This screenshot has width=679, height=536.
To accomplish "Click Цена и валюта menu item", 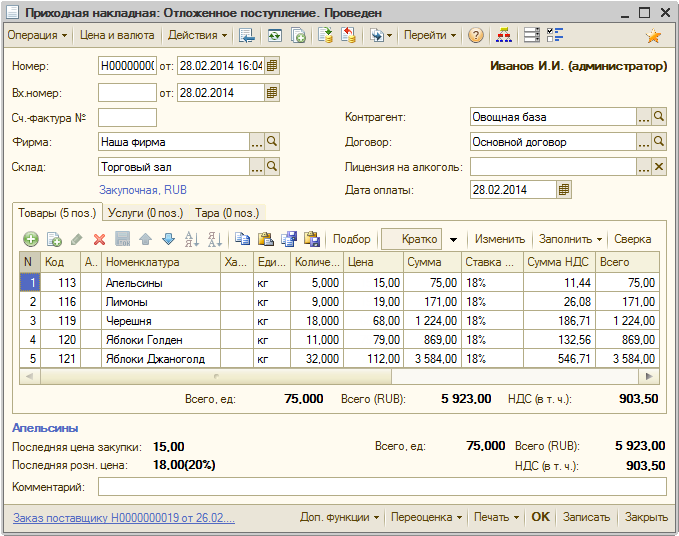I will (x=117, y=35).
